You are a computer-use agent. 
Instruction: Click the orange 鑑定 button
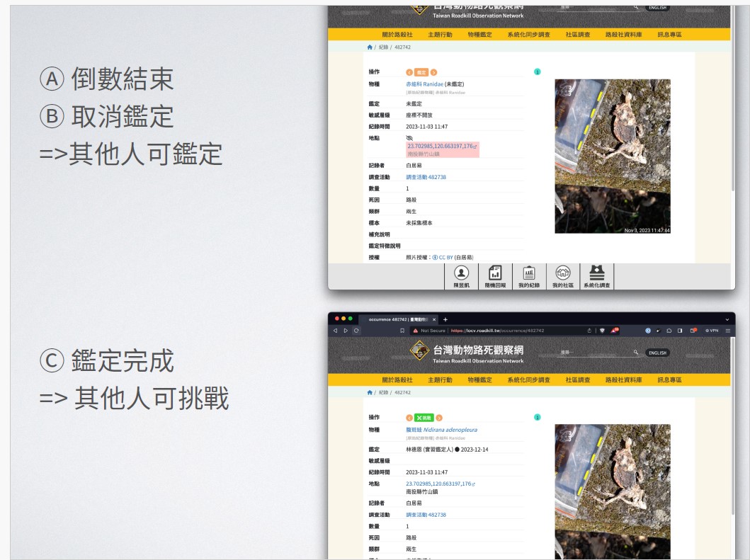[x=421, y=72]
